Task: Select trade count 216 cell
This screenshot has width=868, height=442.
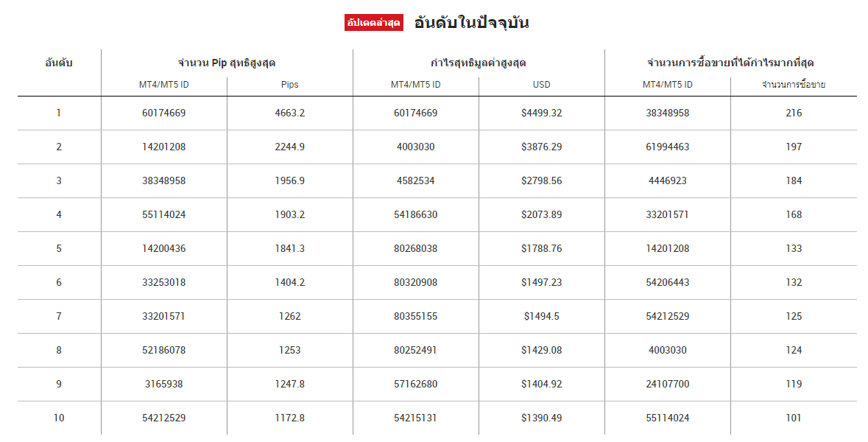Action: coord(793,113)
